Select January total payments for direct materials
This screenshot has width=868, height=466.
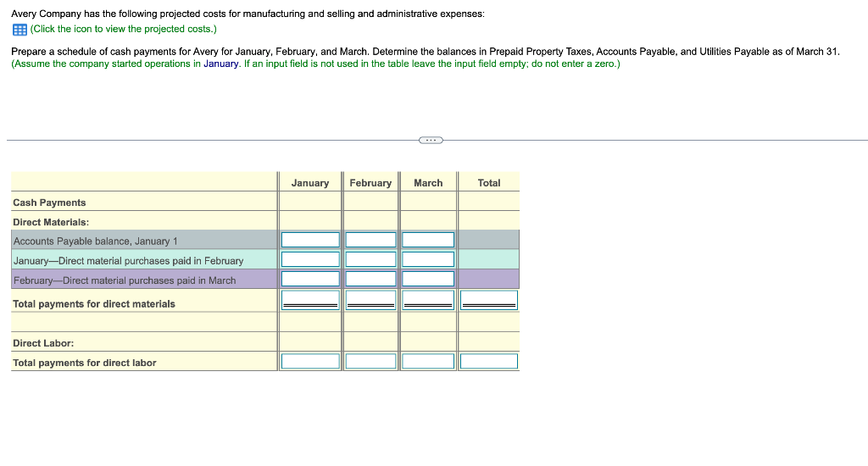(310, 300)
